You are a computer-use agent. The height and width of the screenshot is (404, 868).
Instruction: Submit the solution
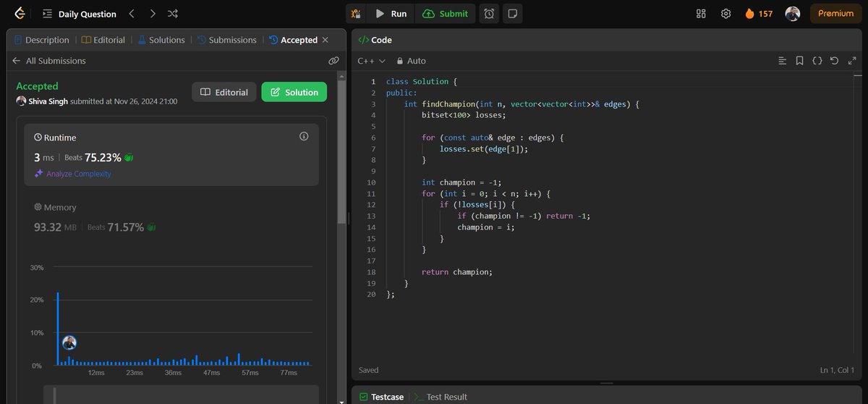(x=445, y=14)
